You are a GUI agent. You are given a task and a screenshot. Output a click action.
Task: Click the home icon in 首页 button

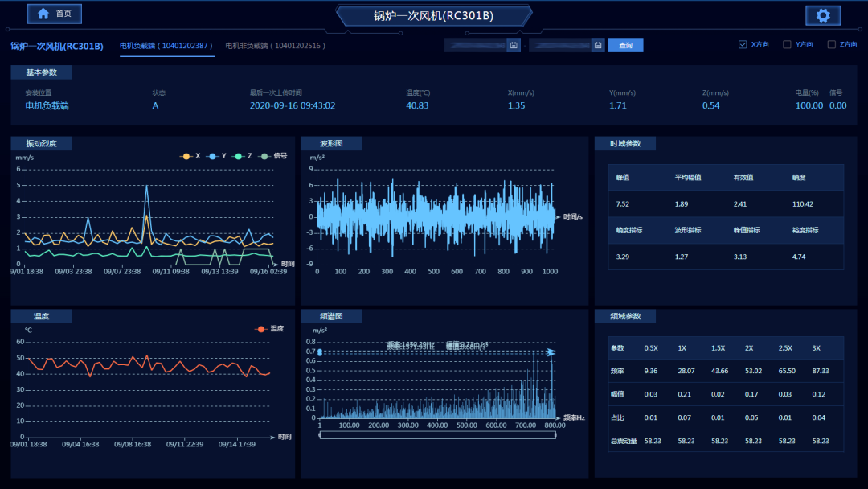click(x=43, y=14)
